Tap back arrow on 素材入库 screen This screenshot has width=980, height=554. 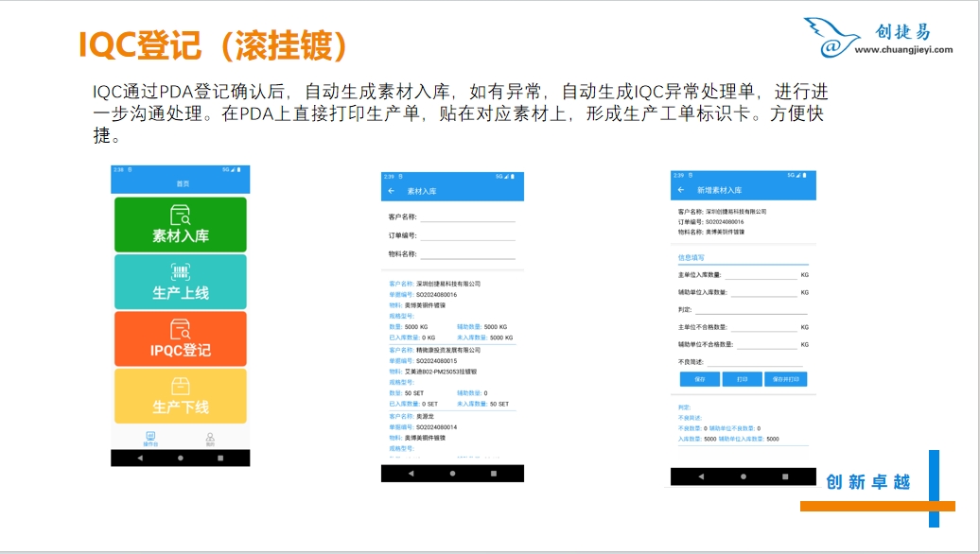coord(392,191)
